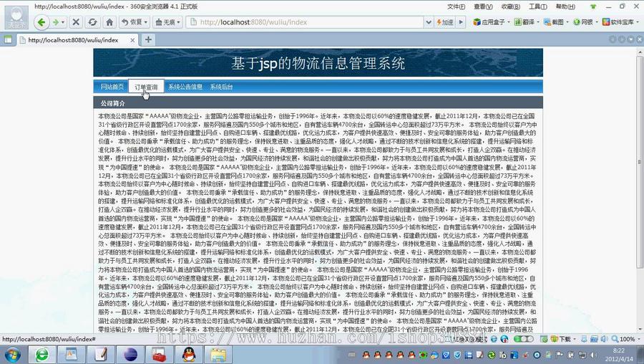Image resolution: width=644 pixels, height=364 pixels.
Task: Click the user avatar at top left
Action: pos(16,17)
